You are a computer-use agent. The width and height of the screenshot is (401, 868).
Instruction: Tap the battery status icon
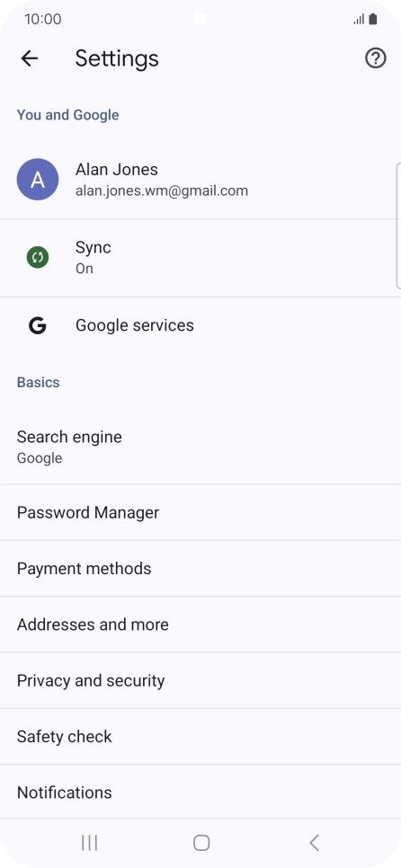pos(373,20)
